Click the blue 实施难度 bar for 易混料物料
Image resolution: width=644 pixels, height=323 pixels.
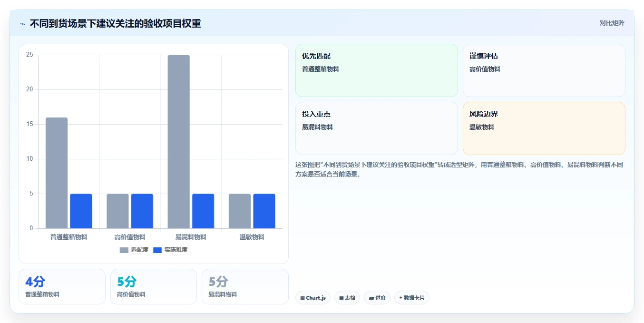point(203,211)
